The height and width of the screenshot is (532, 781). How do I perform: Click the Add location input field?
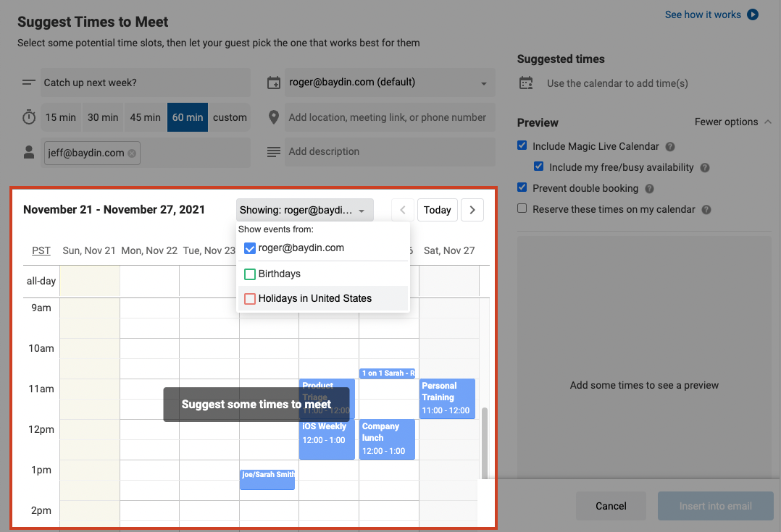[x=390, y=117]
